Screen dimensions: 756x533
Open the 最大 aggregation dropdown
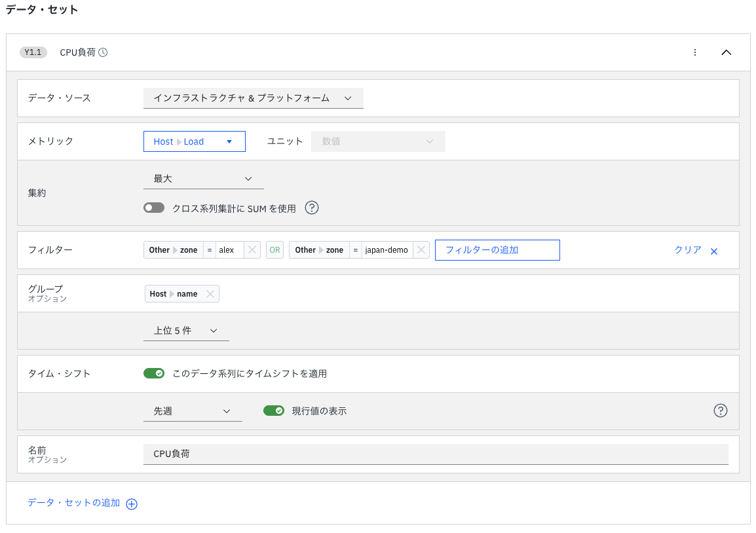tap(204, 179)
